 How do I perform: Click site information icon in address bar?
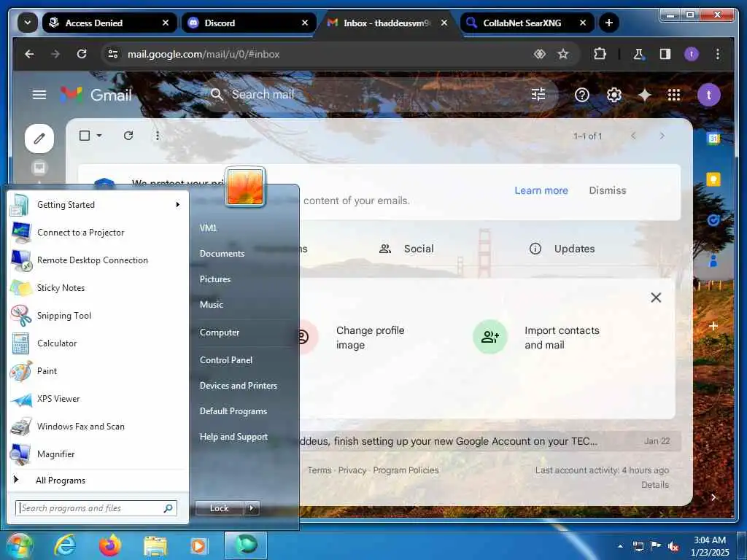[113, 54]
